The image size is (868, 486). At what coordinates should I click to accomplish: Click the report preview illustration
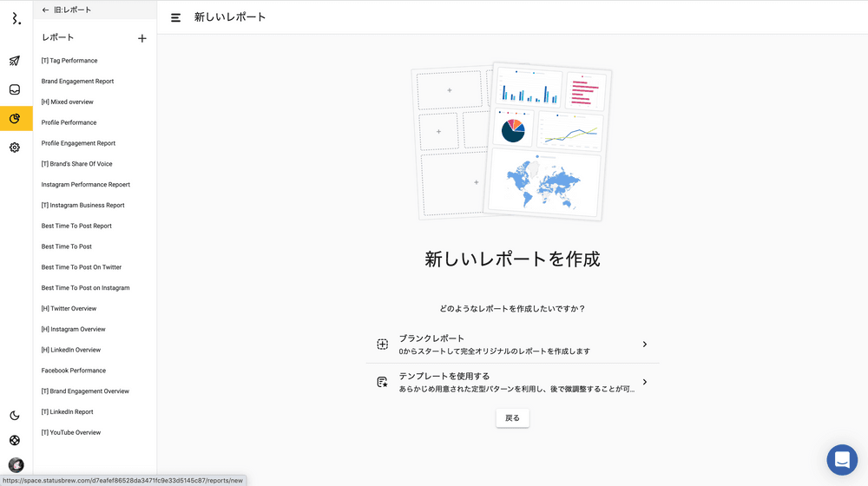click(x=511, y=141)
